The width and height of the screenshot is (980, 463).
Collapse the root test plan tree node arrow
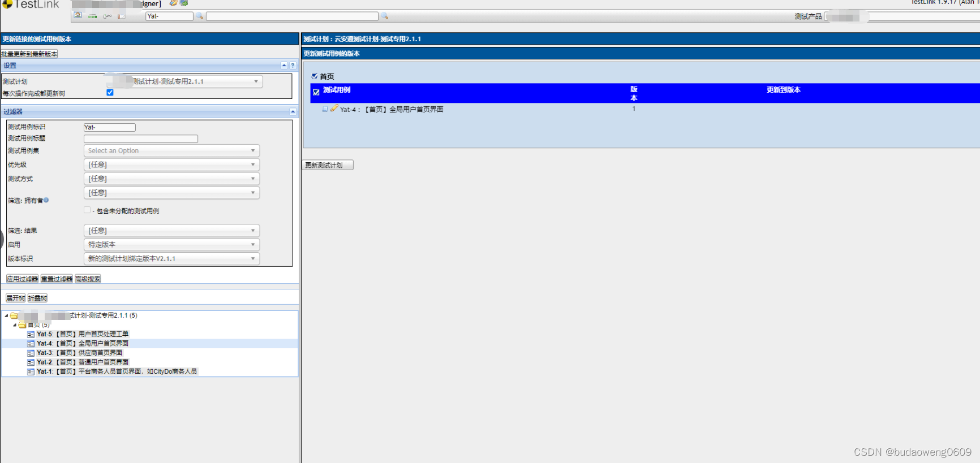point(6,316)
